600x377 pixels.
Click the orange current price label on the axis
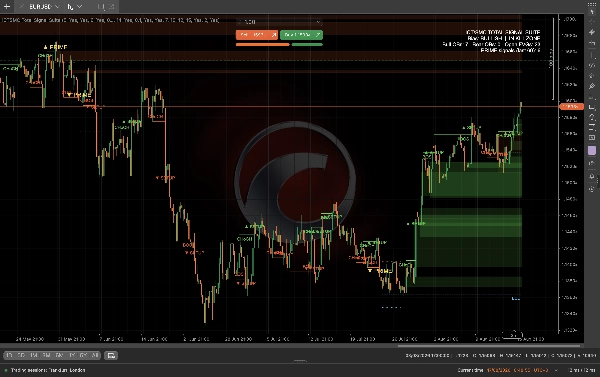point(571,106)
